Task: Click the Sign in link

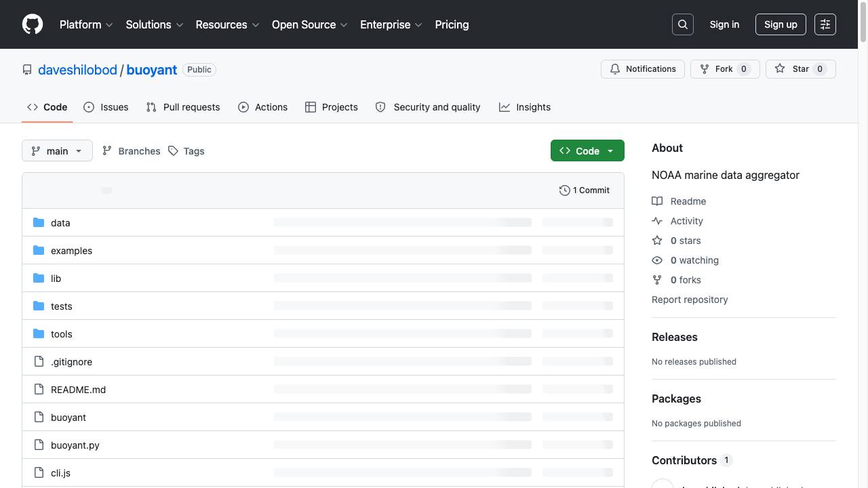Action: click(x=724, y=24)
